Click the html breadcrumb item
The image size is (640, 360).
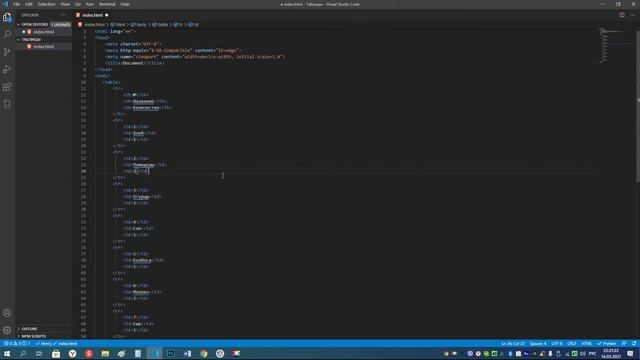click(x=118, y=24)
